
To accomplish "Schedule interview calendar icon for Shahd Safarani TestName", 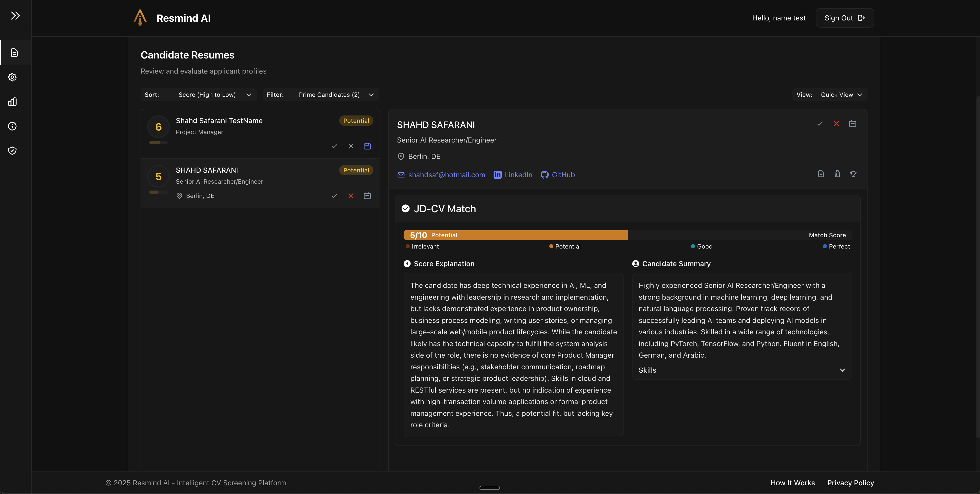I will point(367,146).
